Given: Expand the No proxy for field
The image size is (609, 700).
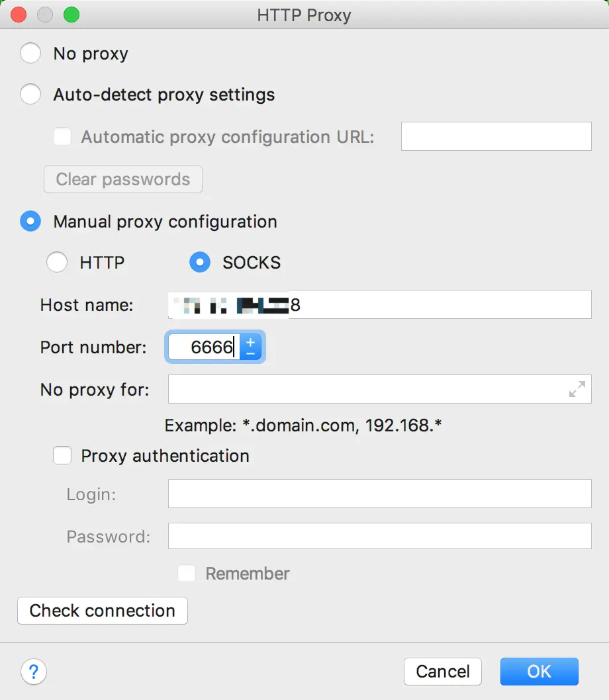Looking at the screenshot, I should [x=577, y=389].
